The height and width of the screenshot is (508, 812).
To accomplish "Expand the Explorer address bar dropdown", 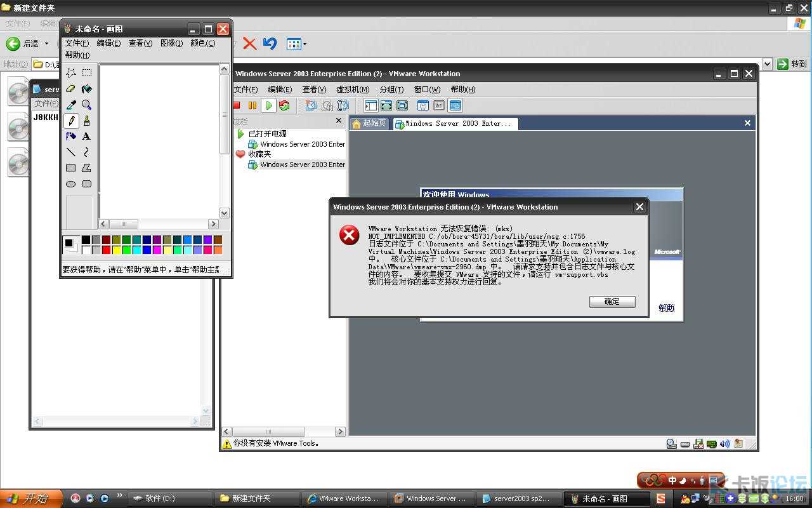I will (x=767, y=63).
